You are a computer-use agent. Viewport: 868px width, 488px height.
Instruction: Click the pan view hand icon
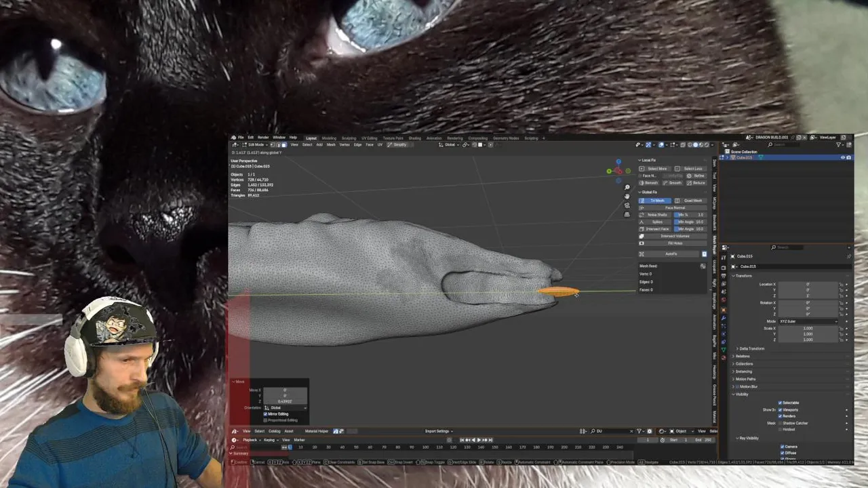pyautogui.click(x=627, y=197)
